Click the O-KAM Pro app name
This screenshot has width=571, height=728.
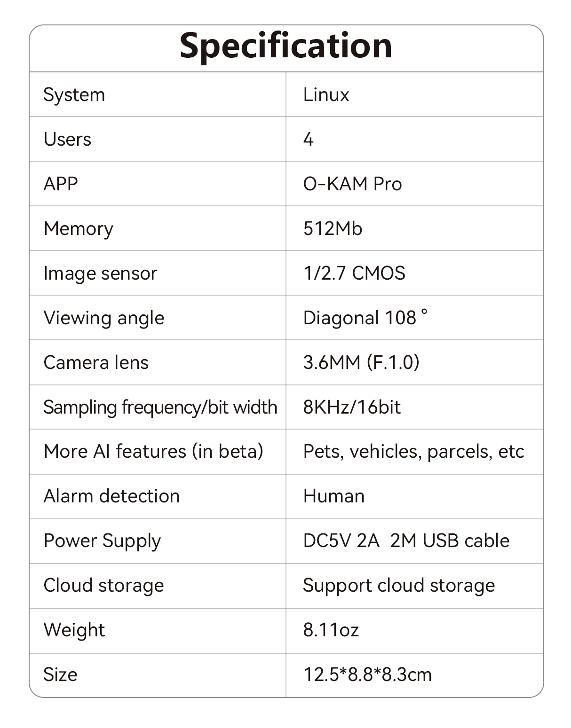[x=352, y=184]
